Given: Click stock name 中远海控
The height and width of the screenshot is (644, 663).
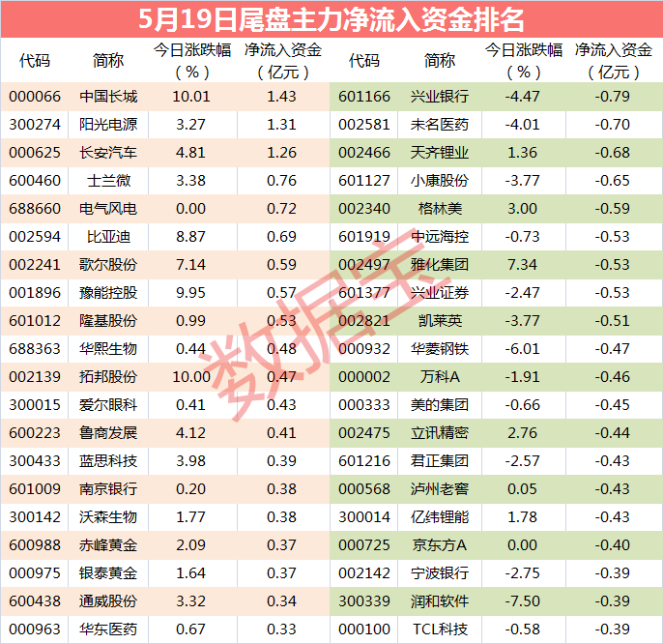Looking at the screenshot, I should (440, 237).
